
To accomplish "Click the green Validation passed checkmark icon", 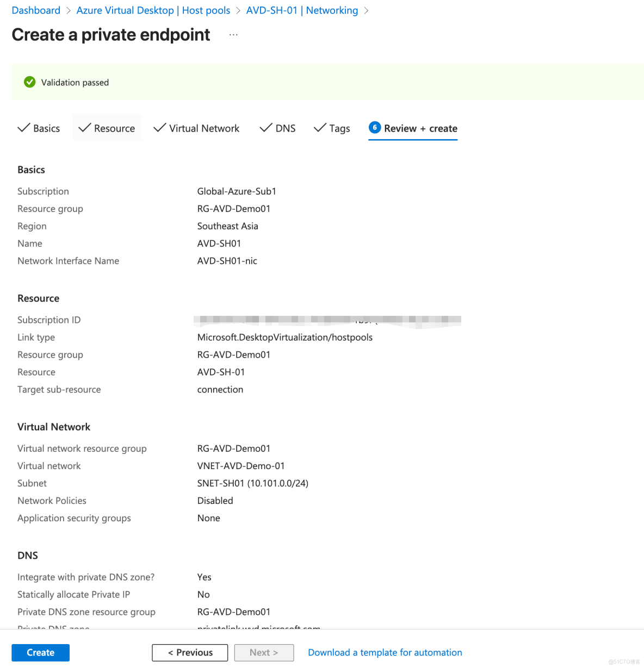I will [x=29, y=82].
